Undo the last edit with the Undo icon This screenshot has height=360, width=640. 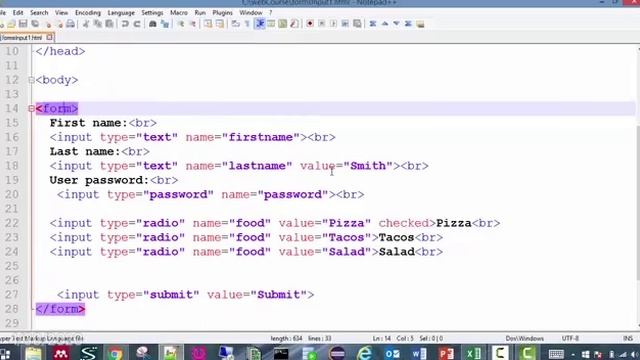(125, 24)
